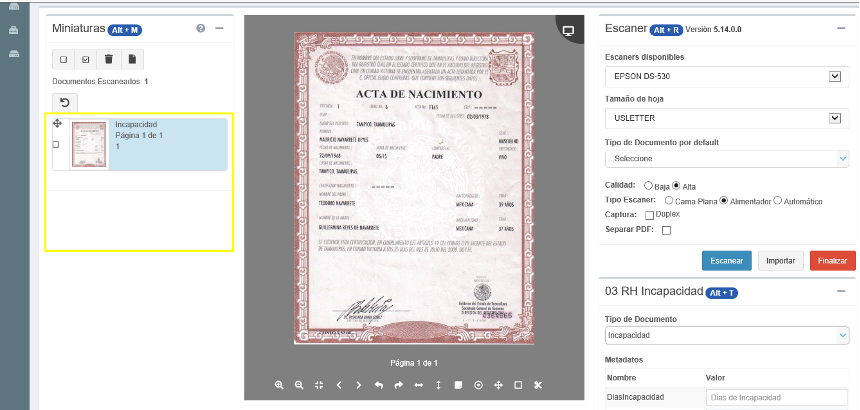Go to next page arrow

(359, 385)
